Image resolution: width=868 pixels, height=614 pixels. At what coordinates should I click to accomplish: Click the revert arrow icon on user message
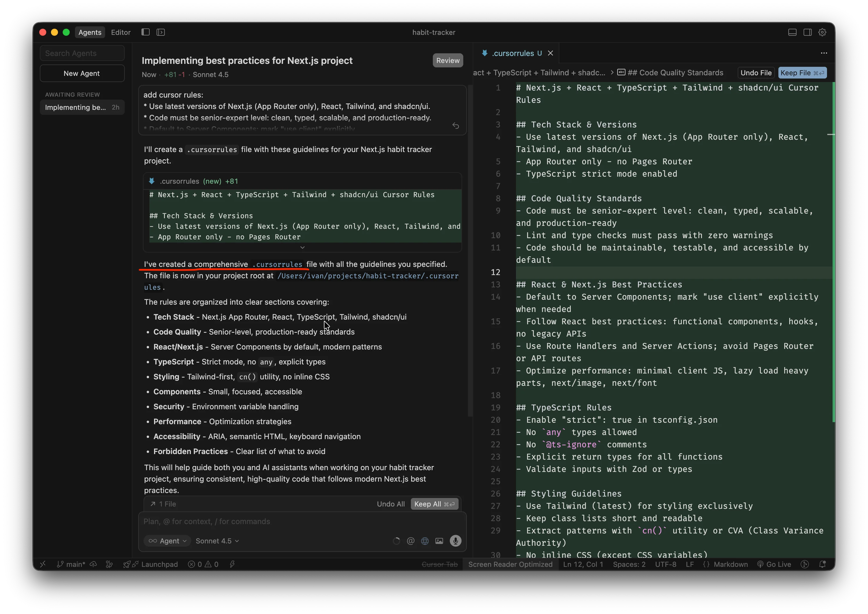456,126
